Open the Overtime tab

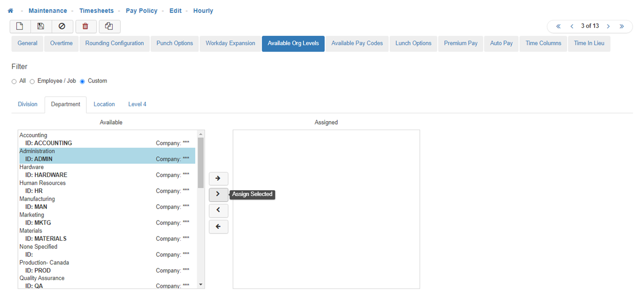point(61,44)
